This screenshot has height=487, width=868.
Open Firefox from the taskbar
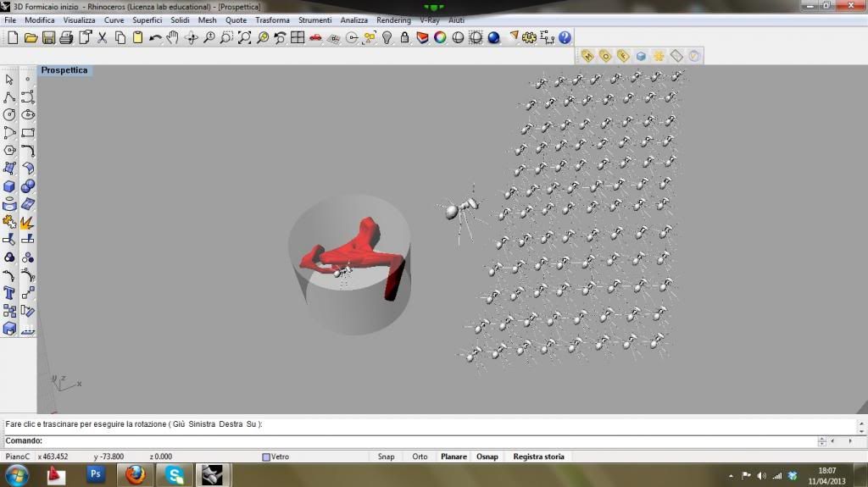135,475
